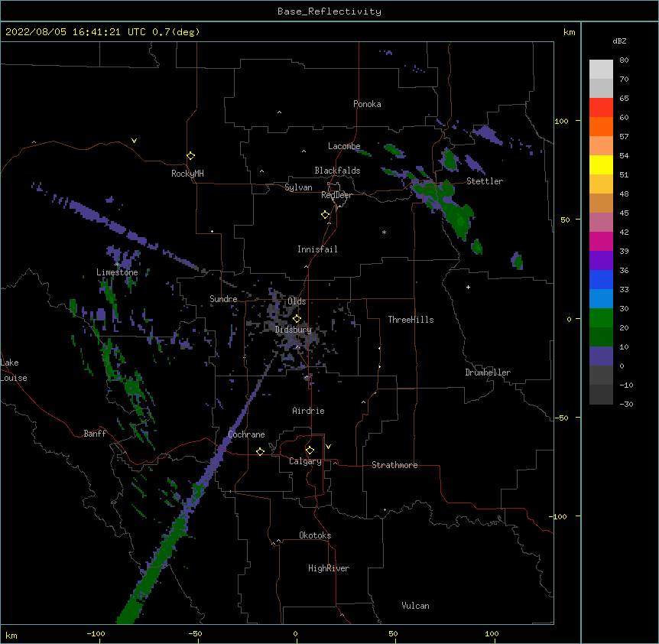Viewport: 659px width, 644px height.
Task: Click the Limestone label
Action: point(117,272)
